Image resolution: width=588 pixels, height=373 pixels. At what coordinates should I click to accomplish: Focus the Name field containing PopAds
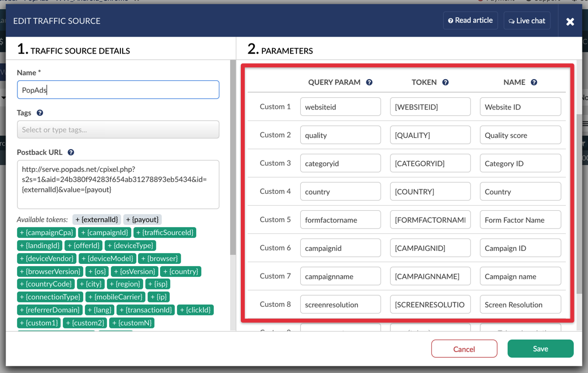(118, 90)
